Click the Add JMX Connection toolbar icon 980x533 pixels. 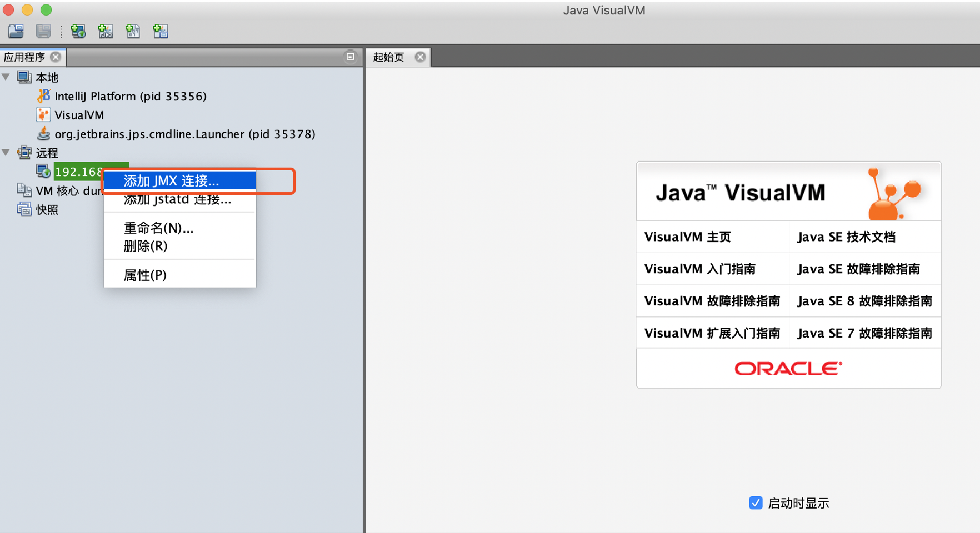(x=106, y=31)
